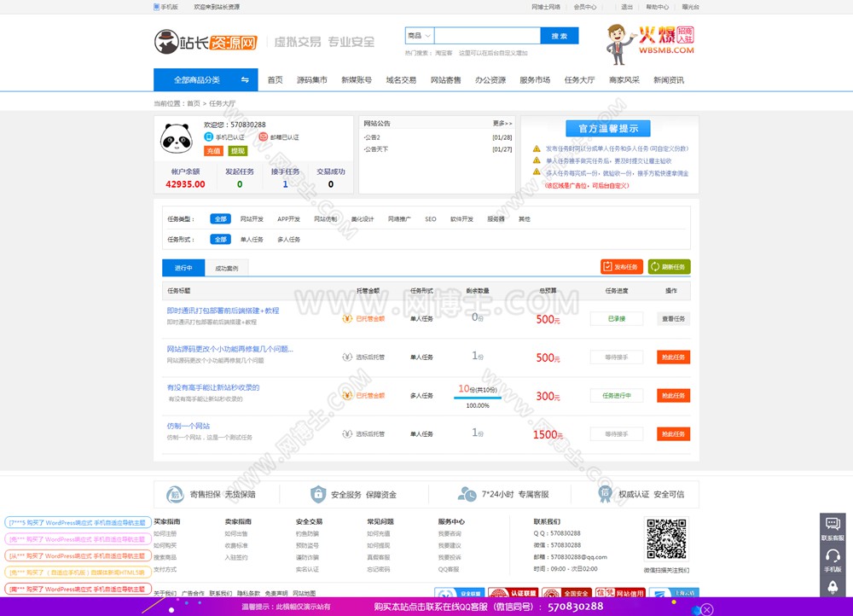853x616 pixels.
Task: Click the escrow icon in the 网站源码更改 task row
Action: click(347, 357)
